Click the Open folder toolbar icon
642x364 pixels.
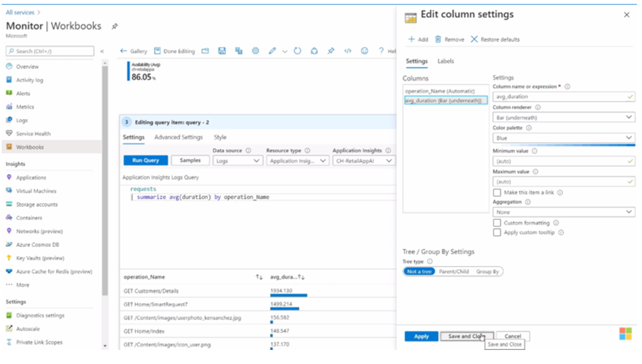[205, 51]
